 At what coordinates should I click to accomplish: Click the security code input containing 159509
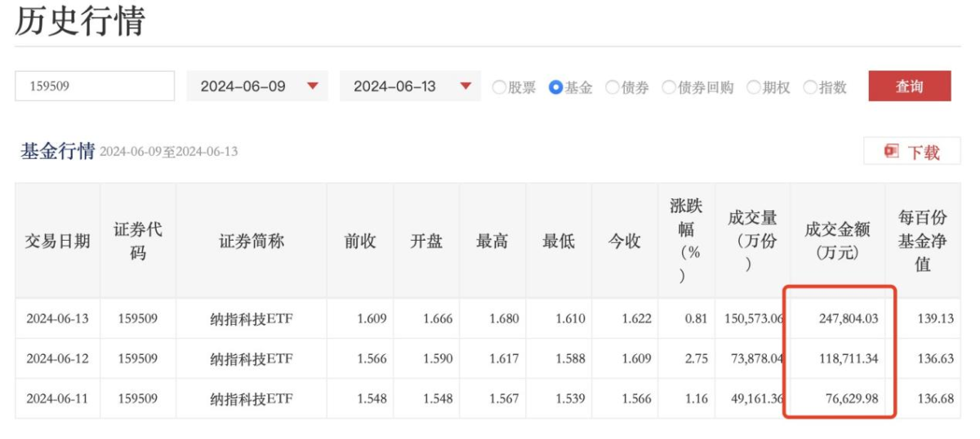click(95, 86)
